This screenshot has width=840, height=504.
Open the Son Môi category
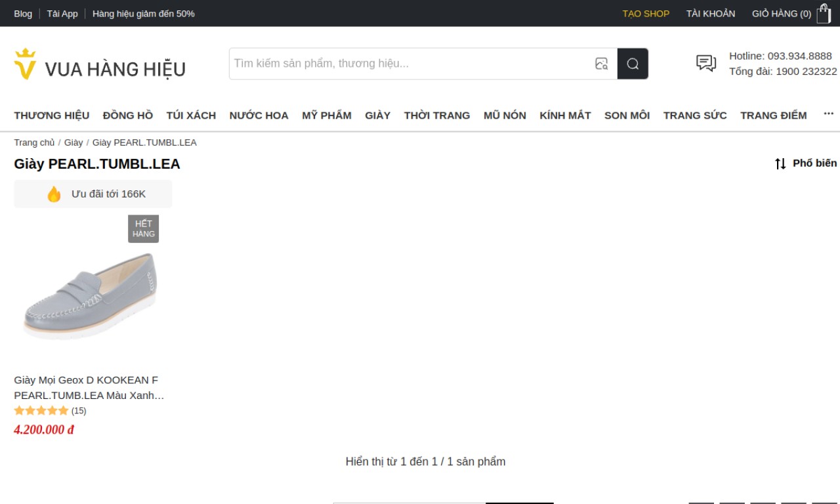(x=627, y=115)
